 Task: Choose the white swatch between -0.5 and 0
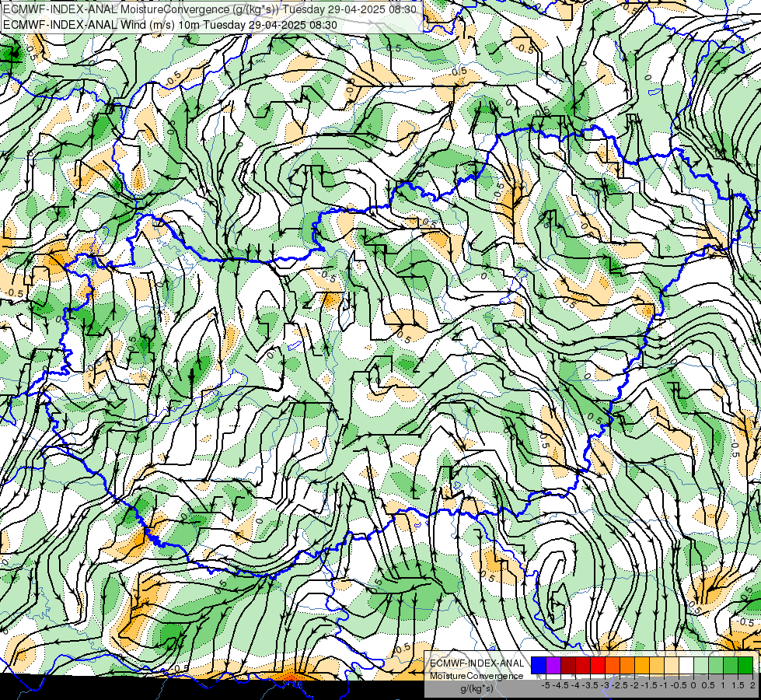pyautogui.click(x=686, y=665)
